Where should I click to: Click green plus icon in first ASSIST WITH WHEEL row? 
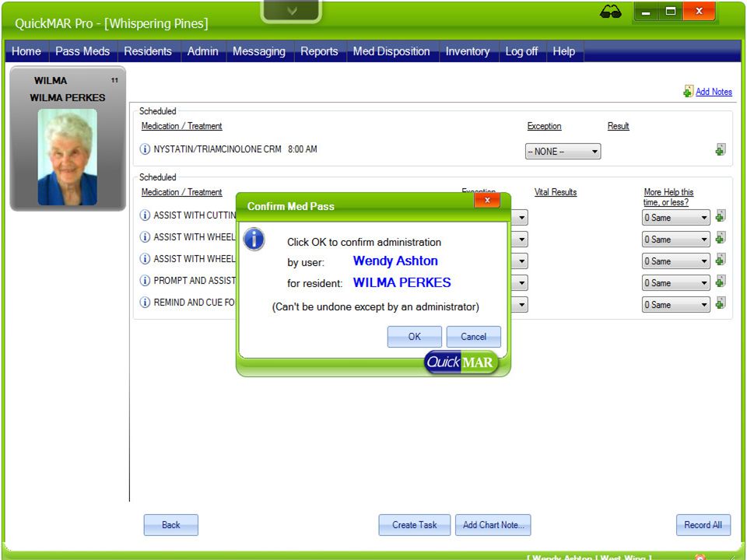721,237
